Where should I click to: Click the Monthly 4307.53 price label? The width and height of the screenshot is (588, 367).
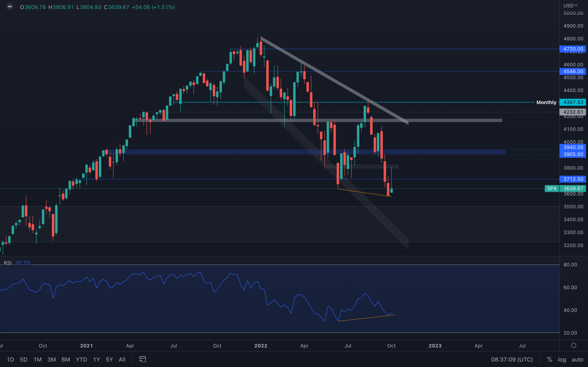(x=573, y=102)
